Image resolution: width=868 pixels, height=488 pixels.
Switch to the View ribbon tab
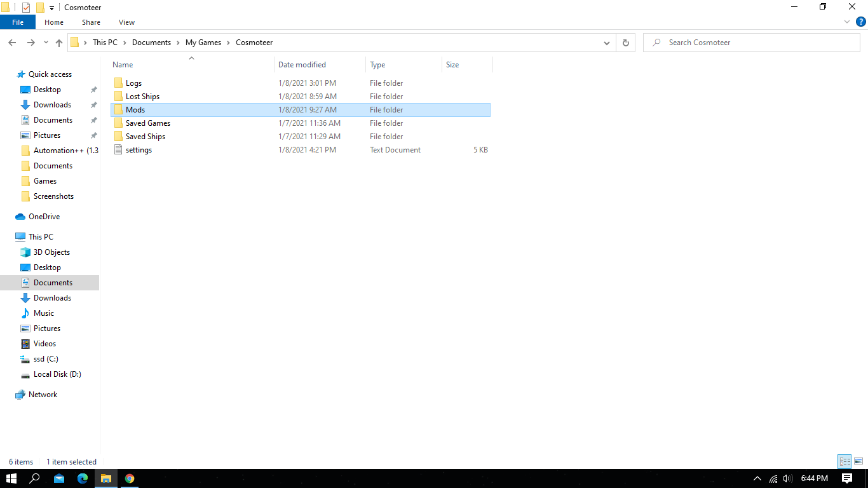126,22
